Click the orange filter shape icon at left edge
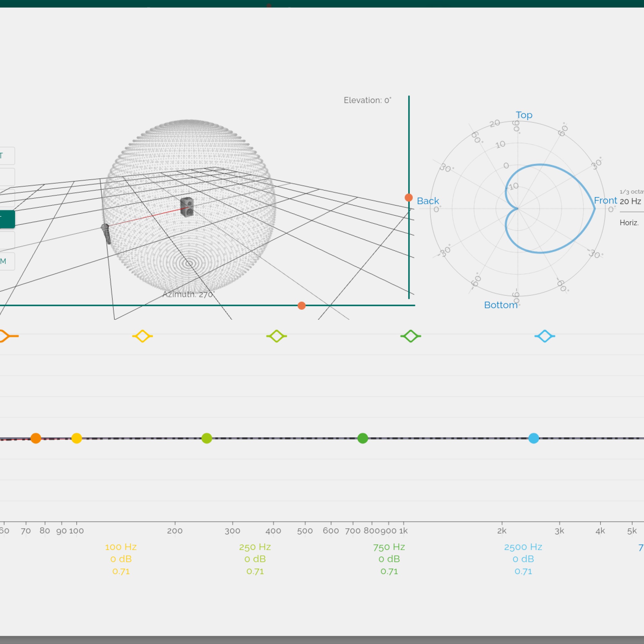The width and height of the screenshot is (644, 644). coord(7,336)
